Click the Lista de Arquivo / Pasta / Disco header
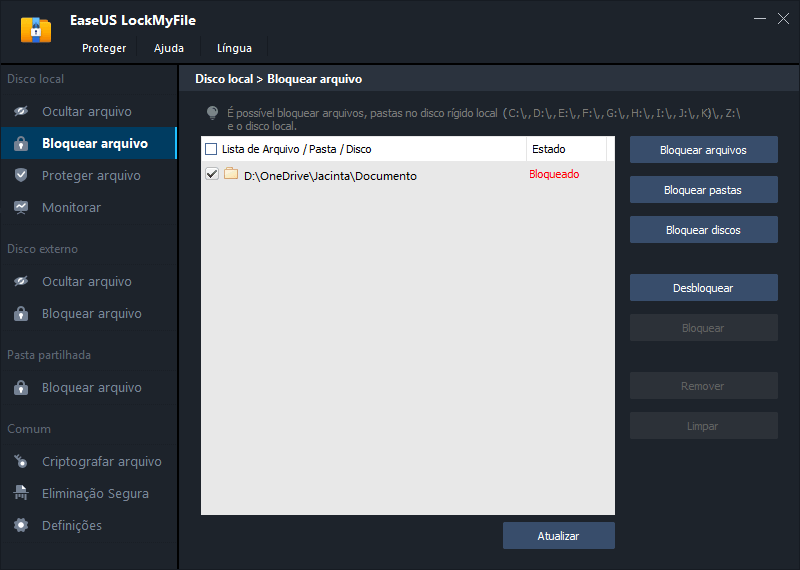This screenshot has width=800, height=570. [x=296, y=149]
